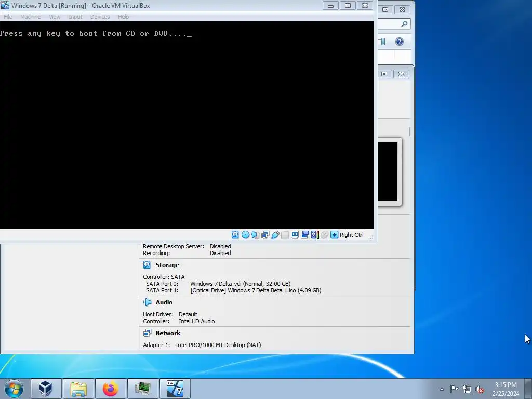532x399 pixels.
Task: Click the SATA Port 1 label
Action: [162, 290]
